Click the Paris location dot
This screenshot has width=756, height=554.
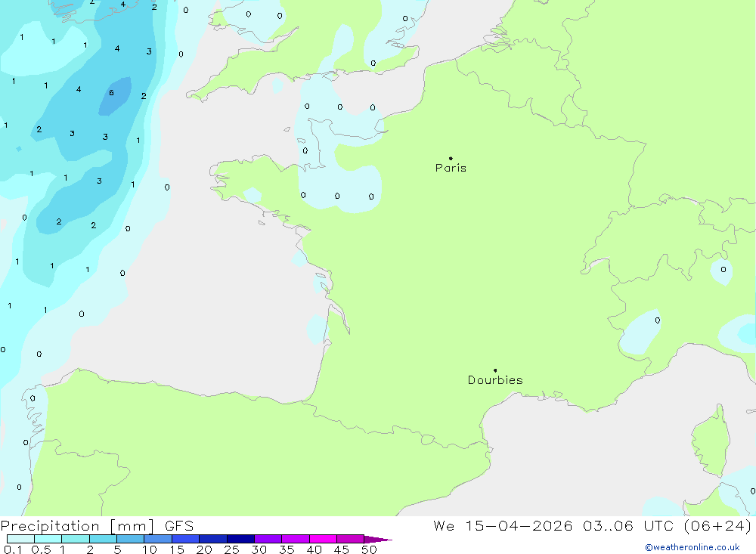coord(451,158)
